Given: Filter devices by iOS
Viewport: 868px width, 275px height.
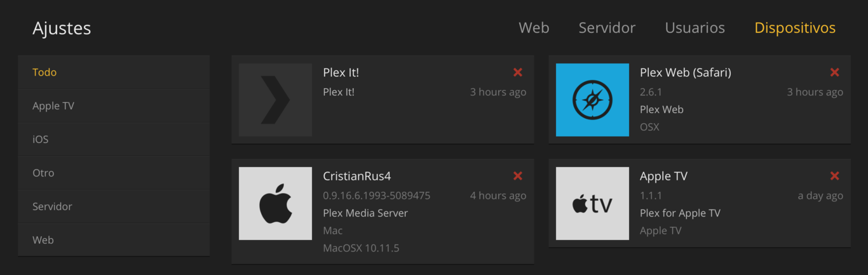Looking at the screenshot, I should pyautogui.click(x=114, y=139).
